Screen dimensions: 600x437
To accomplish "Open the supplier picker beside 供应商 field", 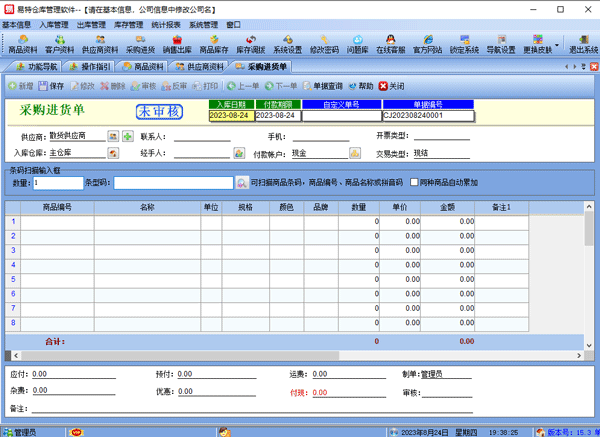I will pyautogui.click(x=113, y=136).
